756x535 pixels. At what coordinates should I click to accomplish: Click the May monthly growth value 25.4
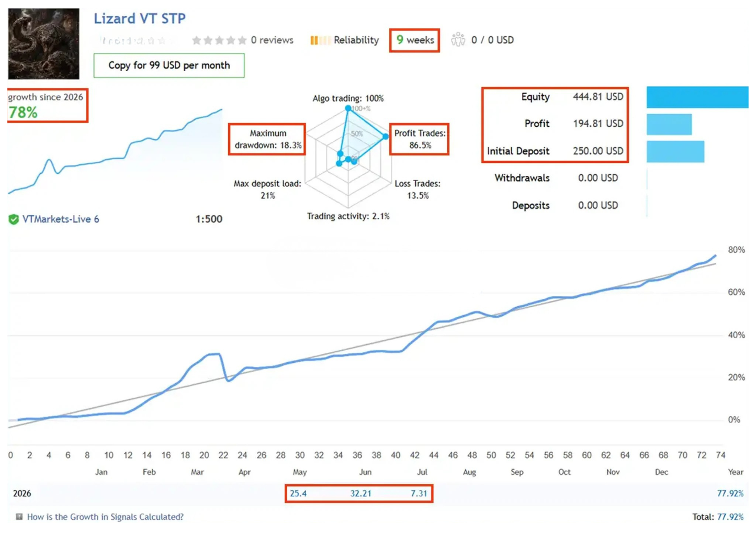pyautogui.click(x=298, y=493)
